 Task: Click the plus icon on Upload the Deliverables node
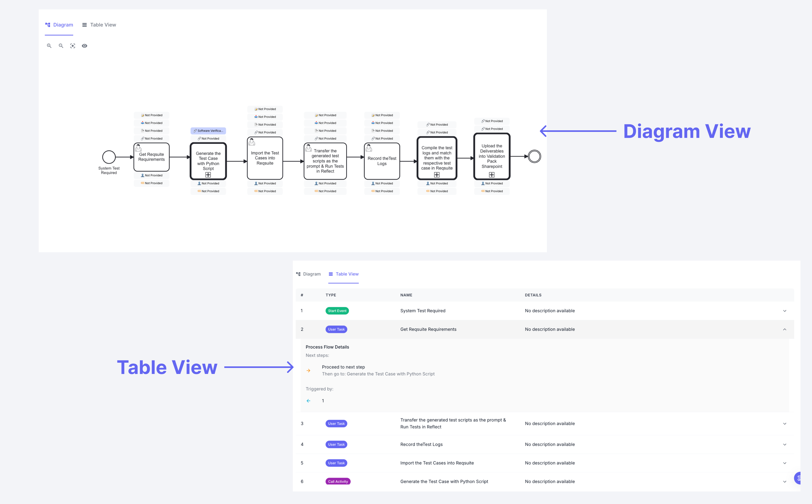click(492, 174)
